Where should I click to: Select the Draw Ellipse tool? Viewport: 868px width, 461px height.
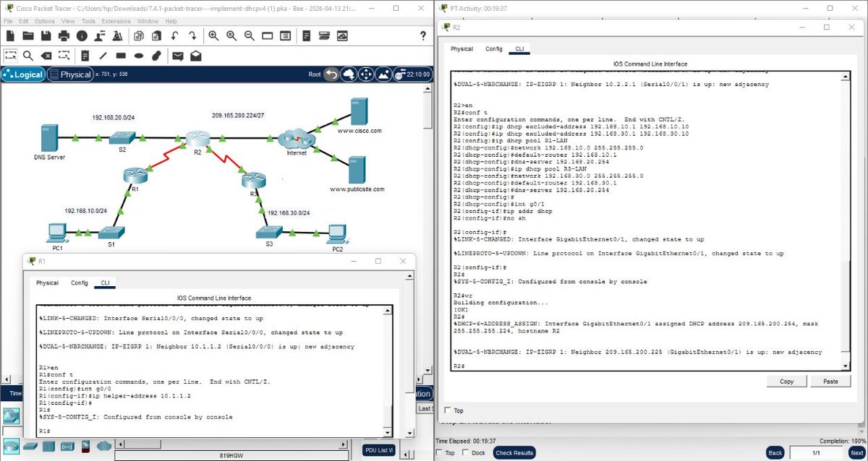(138, 55)
